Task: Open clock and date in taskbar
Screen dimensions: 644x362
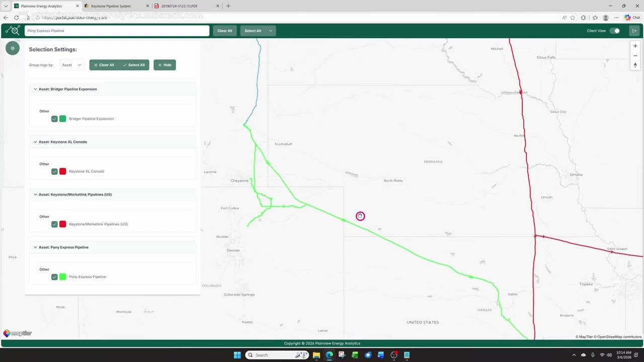Action: click(x=625, y=355)
